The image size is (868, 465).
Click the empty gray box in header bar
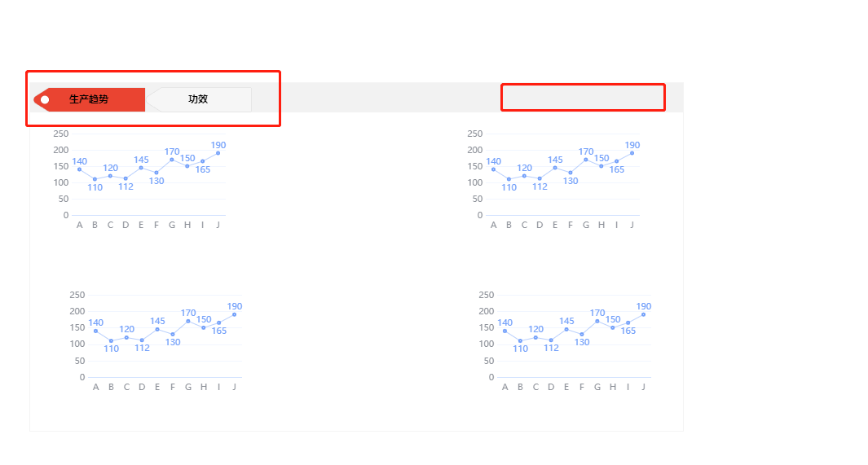pyautogui.click(x=583, y=97)
